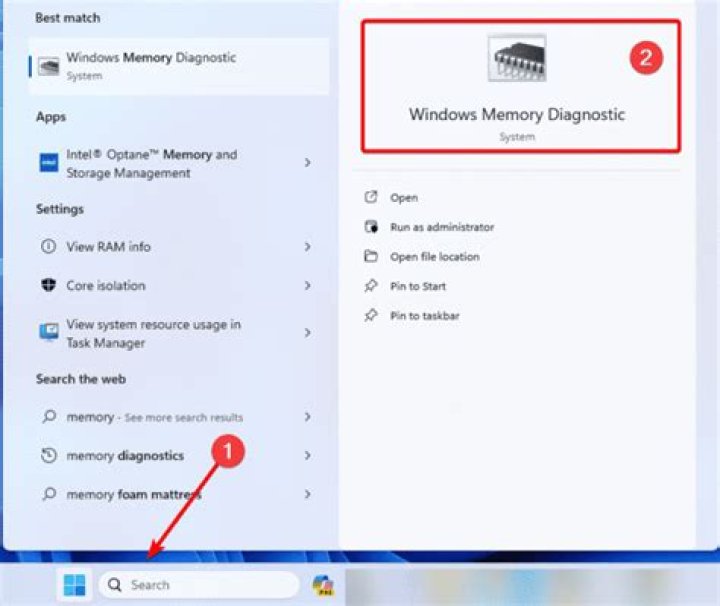720x606 pixels.
Task: Click the Core isolation shield icon
Action: pyautogui.click(x=48, y=286)
